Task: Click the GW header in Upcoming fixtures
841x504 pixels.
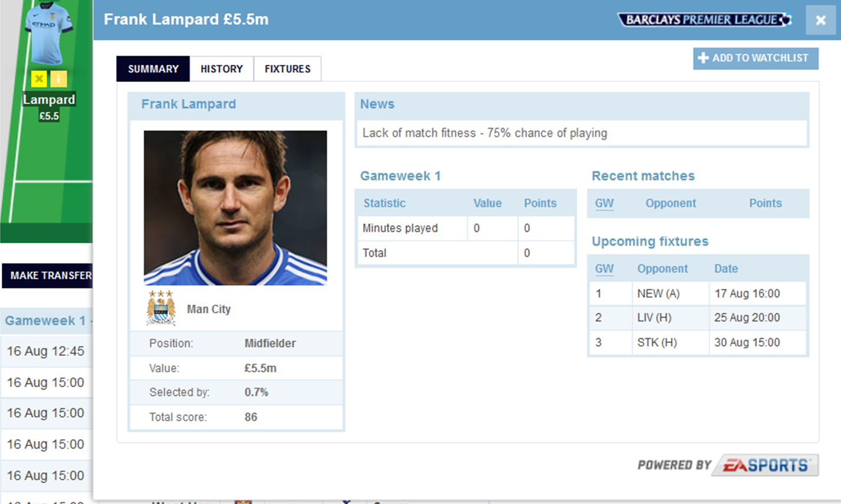Action: pos(604,269)
